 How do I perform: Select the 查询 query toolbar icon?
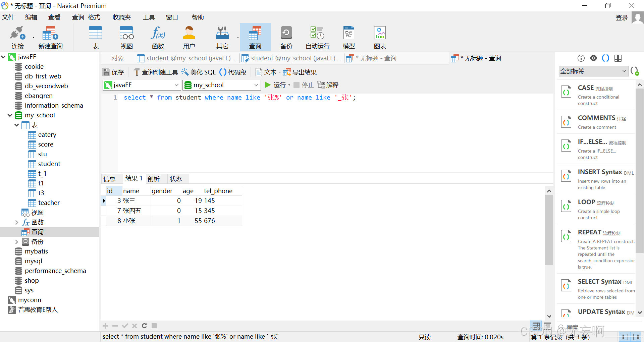pyautogui.click(x=255, y=37)
